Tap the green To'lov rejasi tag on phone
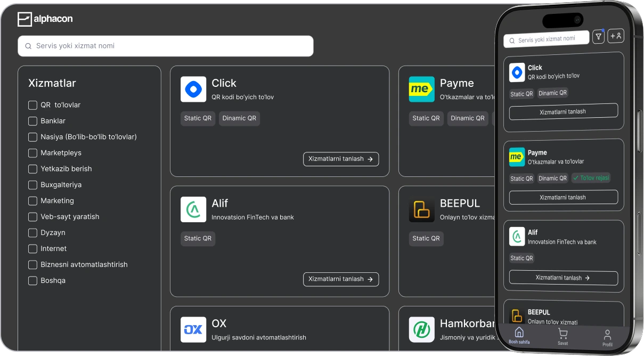This screenshot has width=644, height=356. click(x=591, y=178)
